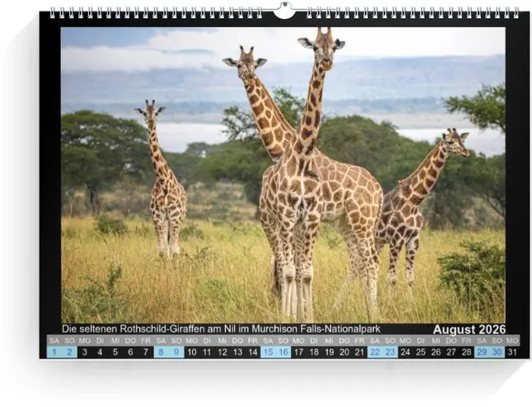Select day 12 in the calendar row
Viewport: 532px width, 407px height.
point(222,352)
